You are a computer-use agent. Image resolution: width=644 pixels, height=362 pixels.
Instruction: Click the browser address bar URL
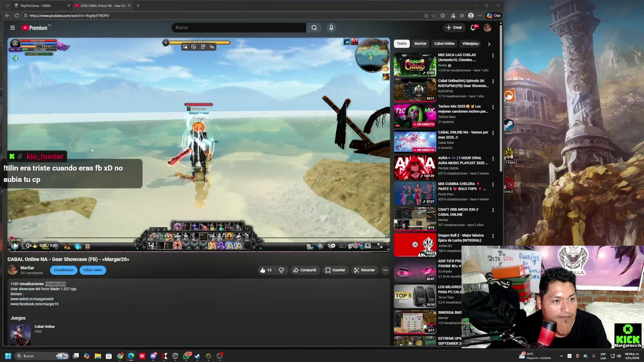69,16
